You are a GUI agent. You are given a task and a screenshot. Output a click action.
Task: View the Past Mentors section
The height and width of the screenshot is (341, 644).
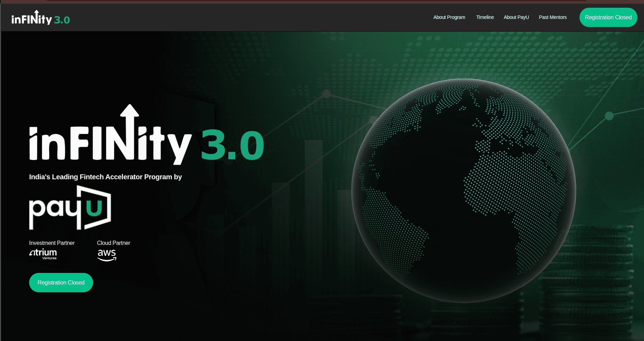(x=553, y=17)
